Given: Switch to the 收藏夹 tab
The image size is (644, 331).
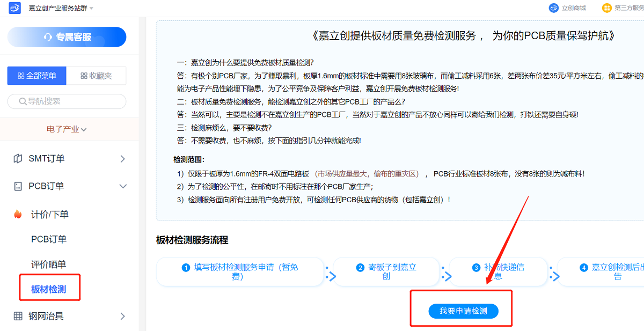Looking at the screenshot, I should [96, 76].
